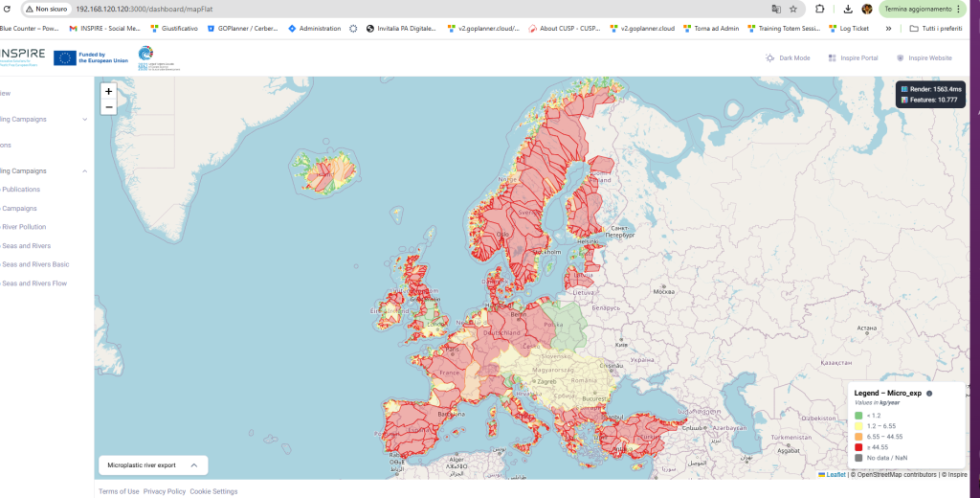The width and height of the screenshot is (980, 498).
Task: Click the Inspire Website shield icon
Action: (x=900, y=58)
